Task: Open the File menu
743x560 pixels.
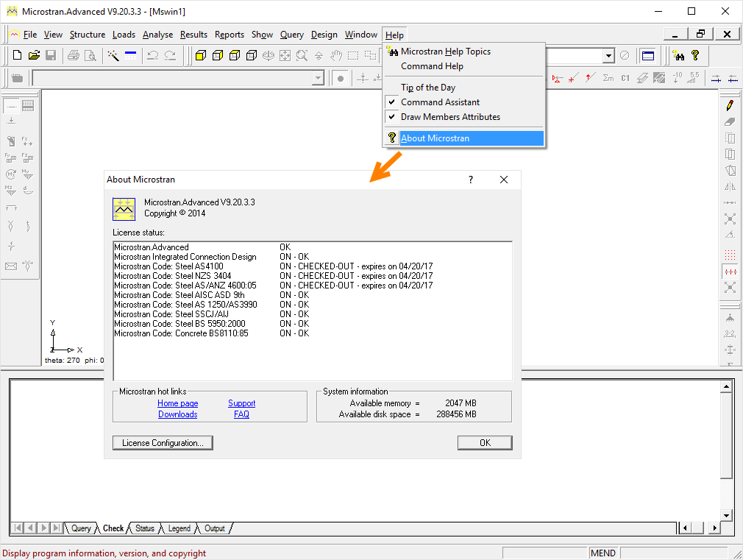Action: pos(30,35)
